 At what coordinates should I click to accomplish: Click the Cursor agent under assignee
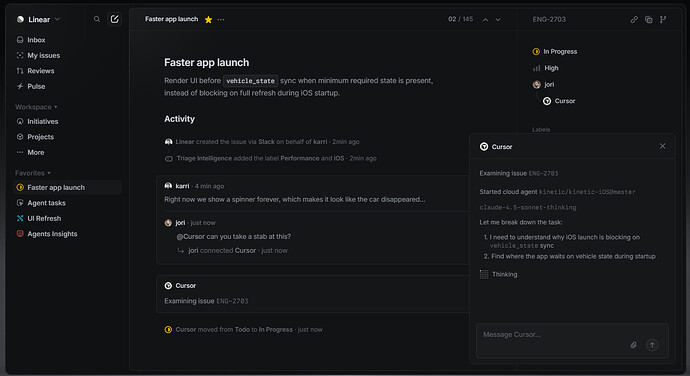pyautogui.click(x=559, y=101)
